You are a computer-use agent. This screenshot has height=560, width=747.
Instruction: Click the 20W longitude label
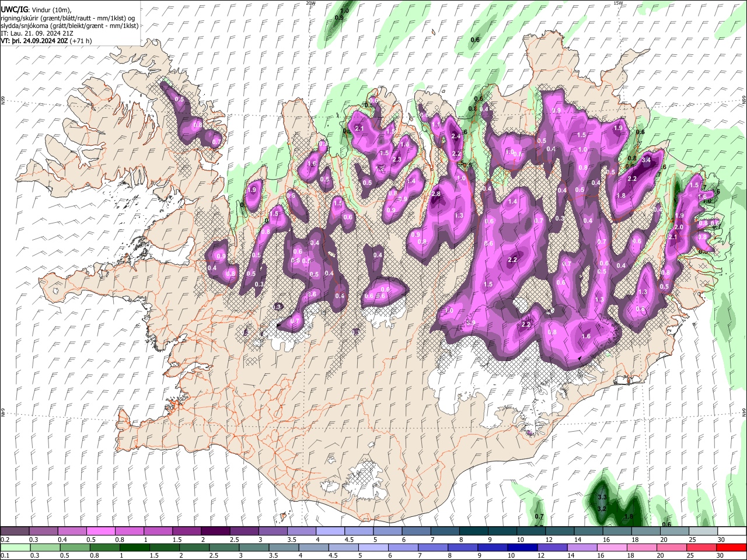pyautogui.click(x=310, y=3)
